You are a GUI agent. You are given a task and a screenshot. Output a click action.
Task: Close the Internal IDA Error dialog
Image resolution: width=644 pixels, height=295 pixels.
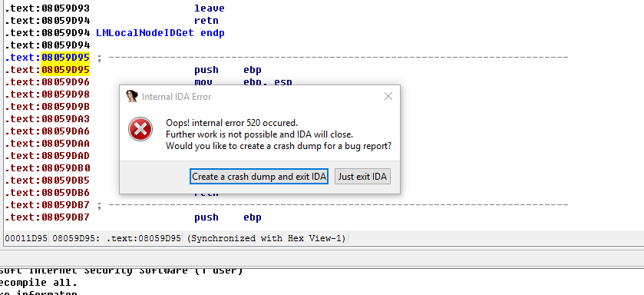pos(388,96)
